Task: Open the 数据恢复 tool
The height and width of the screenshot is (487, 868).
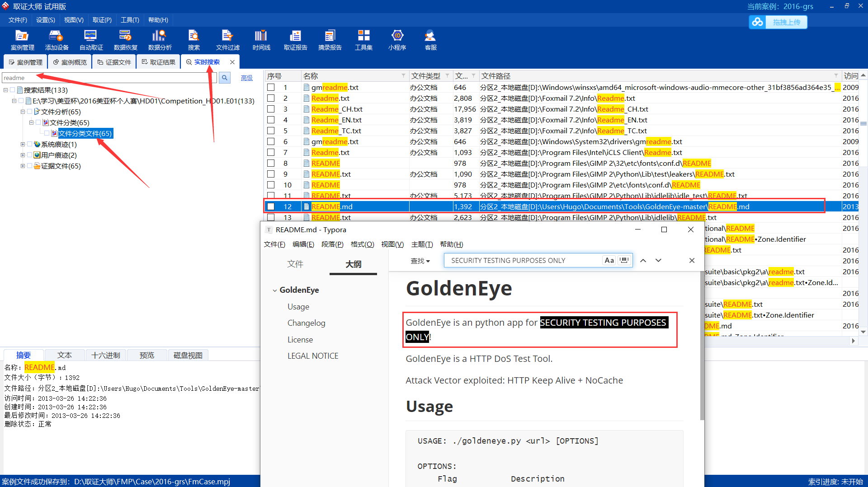Action: pyautogui.click(x=125, y=40)
